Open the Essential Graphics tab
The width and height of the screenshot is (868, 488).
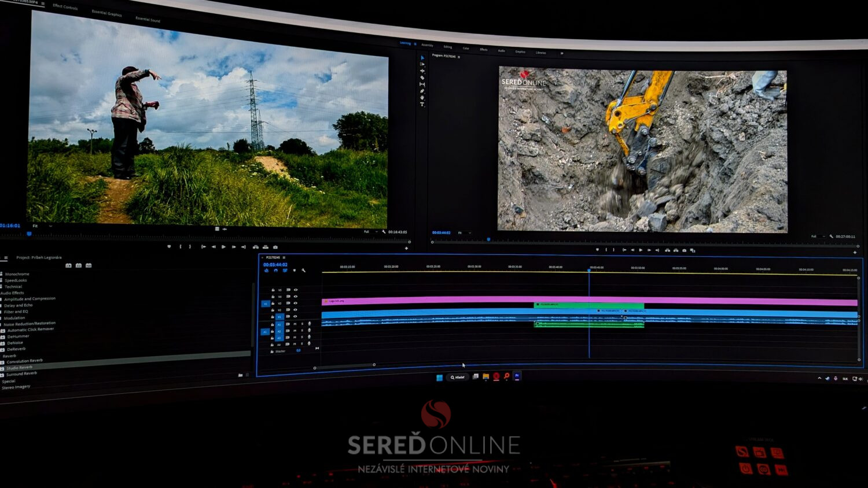(x=106, y=13)
